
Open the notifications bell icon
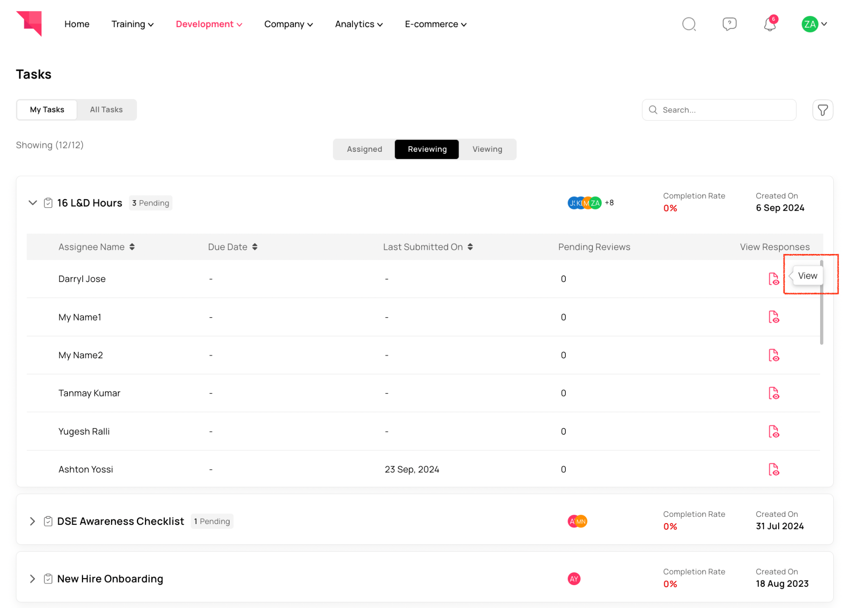click(770, 24)
